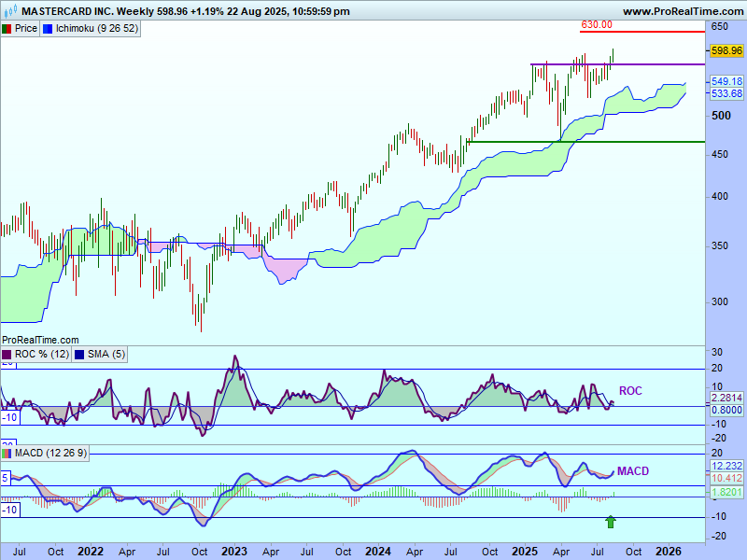Click the 650 level on price axis
The height and width of the screenshot is (560, 747).
719,26
